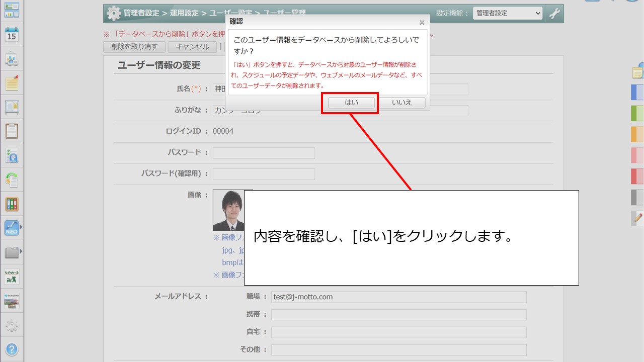Image resolution: width=644 pixels, height=362 pixels.
Task: Open the NEO icon in the sidebar
Action: (11, 228)
